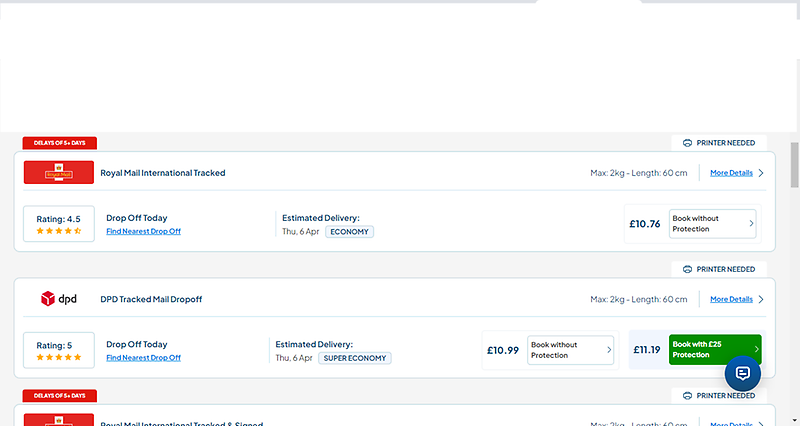The height and width of the screenshot is (426, 800).
Task: Click the SUPER ECONOMY service tag
Action: [356, 357]
